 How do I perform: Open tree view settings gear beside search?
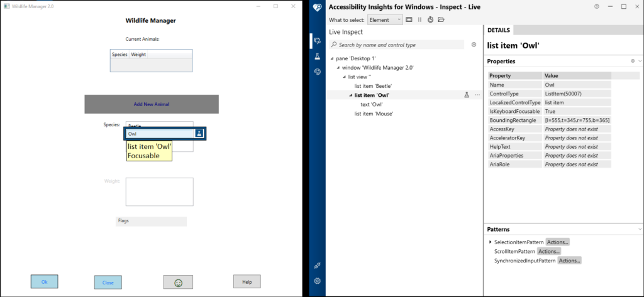click(474, 45)
